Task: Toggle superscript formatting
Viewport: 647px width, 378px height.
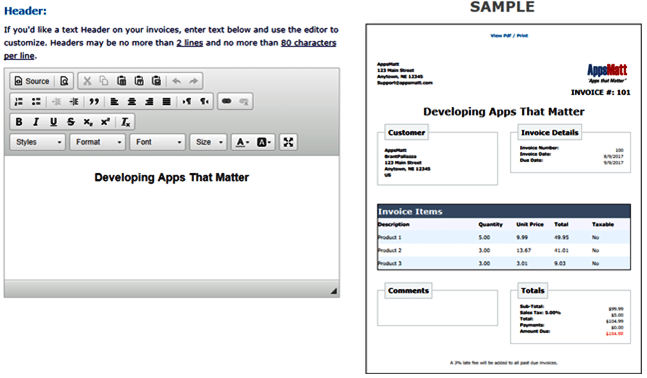Action: [105, 122]
